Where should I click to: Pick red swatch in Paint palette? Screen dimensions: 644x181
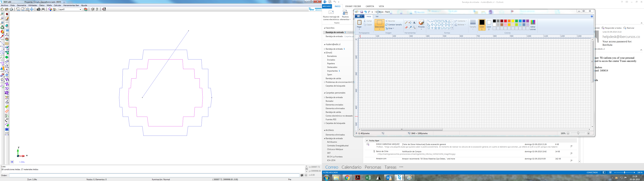(505, 21)
